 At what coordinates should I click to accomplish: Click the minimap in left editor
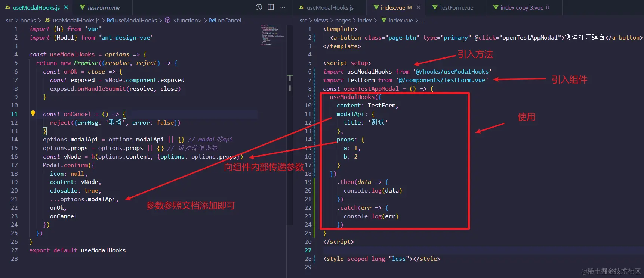[x=272, y=34]
